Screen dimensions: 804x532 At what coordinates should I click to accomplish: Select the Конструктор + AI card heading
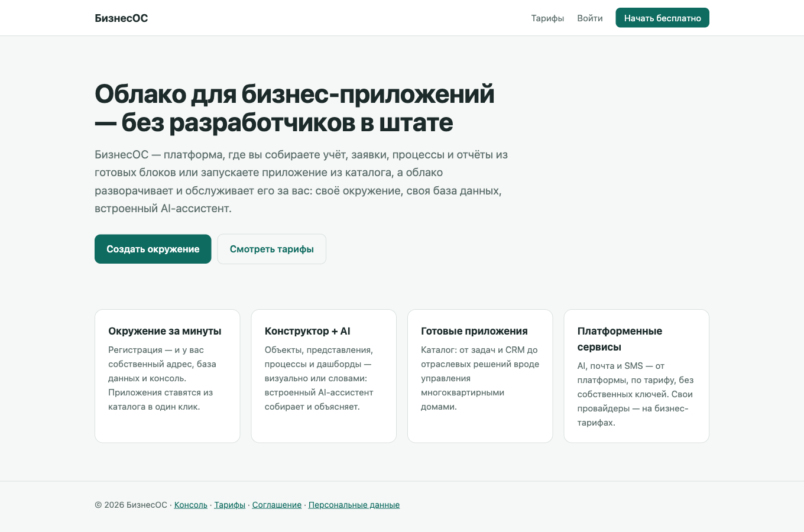pos(307,331)
